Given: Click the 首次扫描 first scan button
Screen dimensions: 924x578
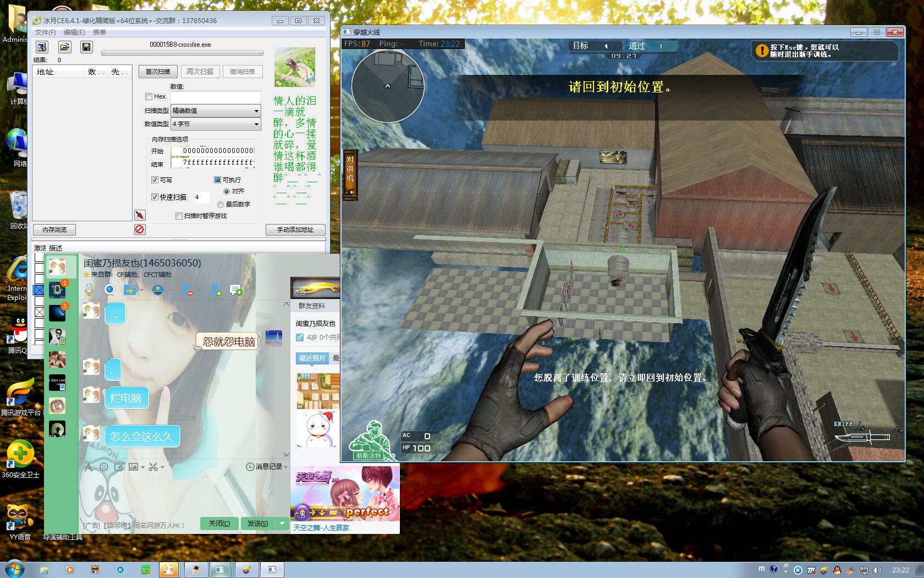Looking at the screenshot, I should (x=157, y=72).
